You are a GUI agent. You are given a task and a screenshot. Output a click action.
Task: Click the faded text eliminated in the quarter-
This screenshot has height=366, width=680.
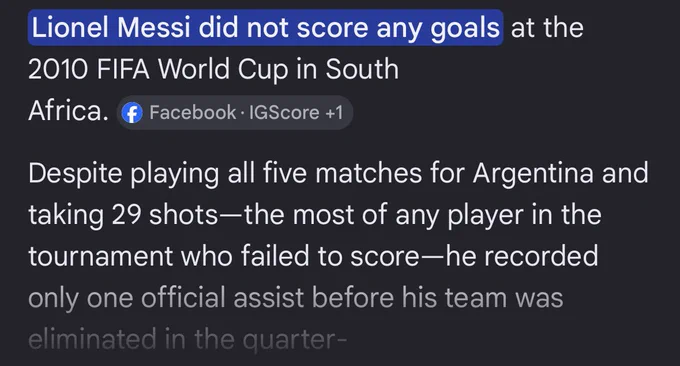coord(188,340)
